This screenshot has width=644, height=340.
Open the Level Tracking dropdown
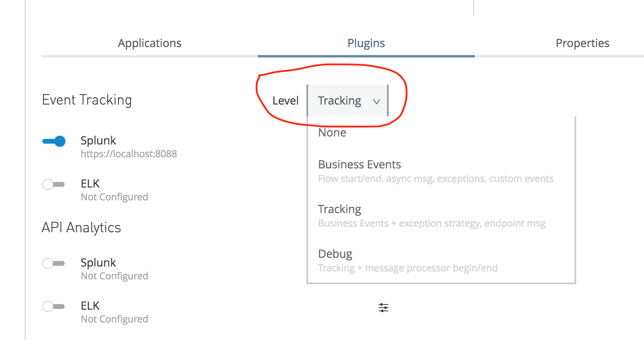tap(347, 101)
